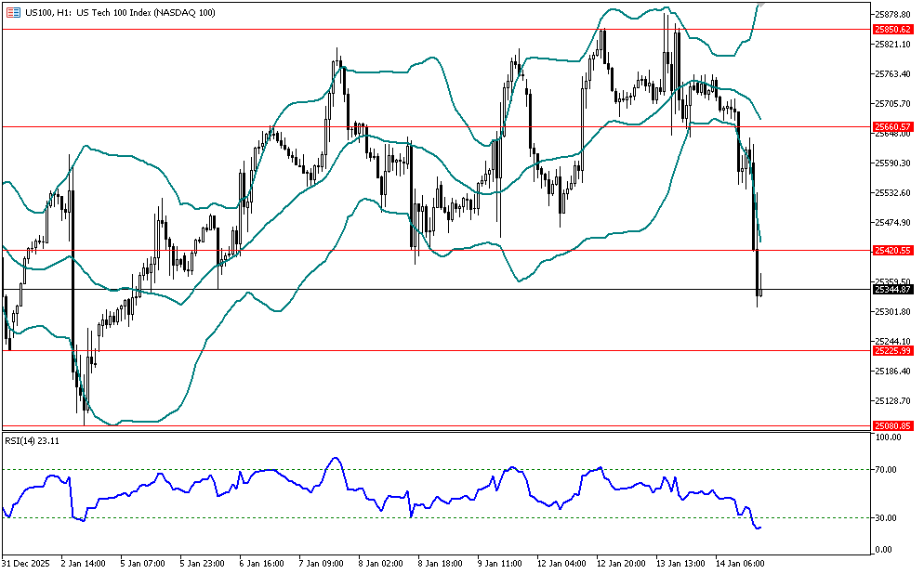The image size is (924, 574).
Task: Click the red 25080.85 price label
Action: 892,425
